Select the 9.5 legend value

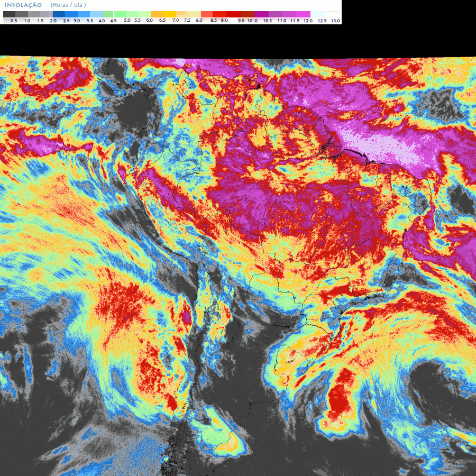(241, 21)
